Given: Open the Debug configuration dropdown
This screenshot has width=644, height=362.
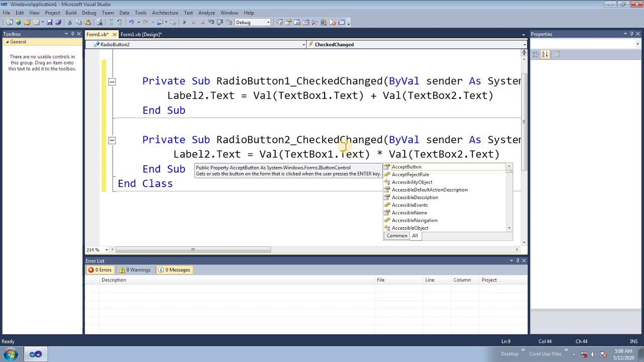Looking at the screenshot, I should coord(268,22).
